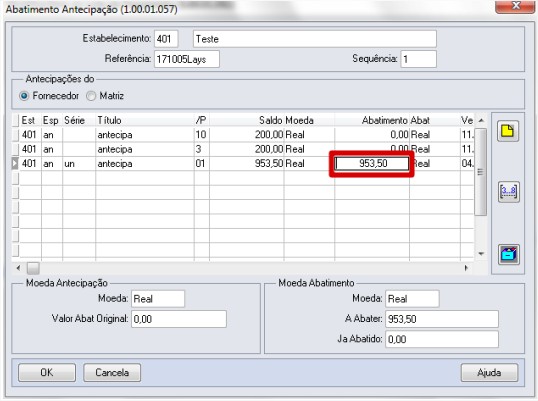The width and height of the screenshot is (538, 401).
Task: Click the Valor Abat Original field
Action: (x=179, y=319)
